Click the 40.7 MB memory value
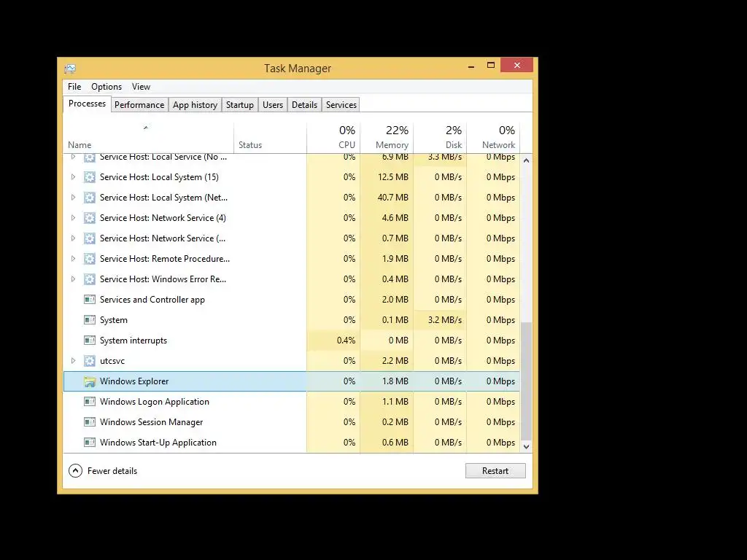Viewport: 747px width, 560px height. [393, 198]
